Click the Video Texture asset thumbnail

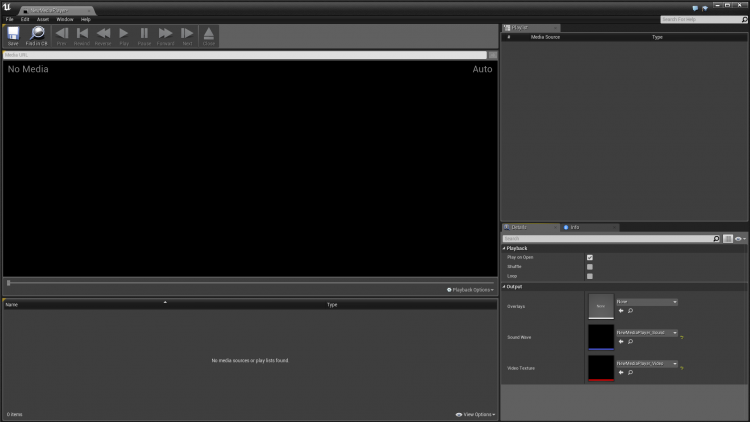pyautogui.click(x=601, y=368)
